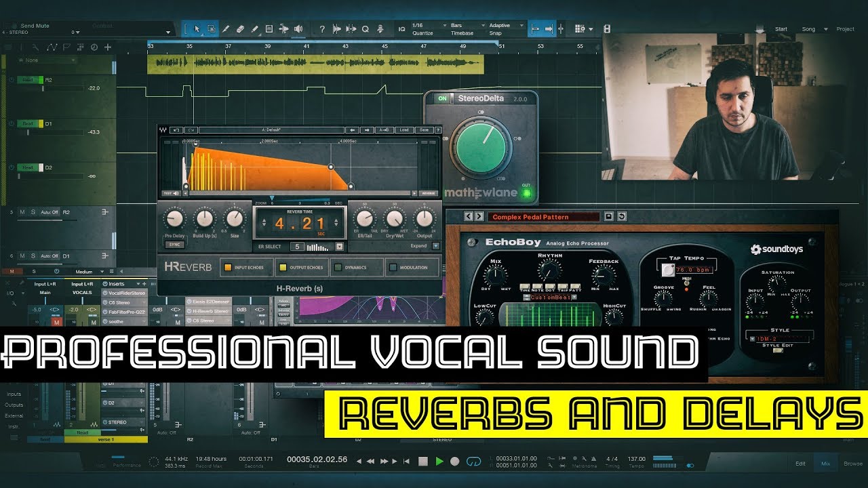This screenshot has width=868, height=488.
Task: Open the Browse panel button
Action: pos(853,464)
